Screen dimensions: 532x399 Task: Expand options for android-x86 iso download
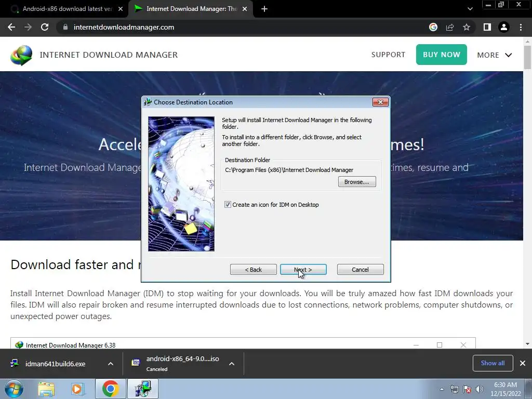coord(232,364)
